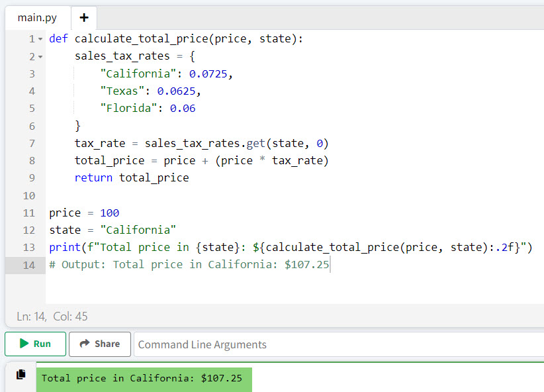Screen dimensions: 544x392
Task: Place cursor on "Florida": 0.06 line
Action: pos(148,109)
